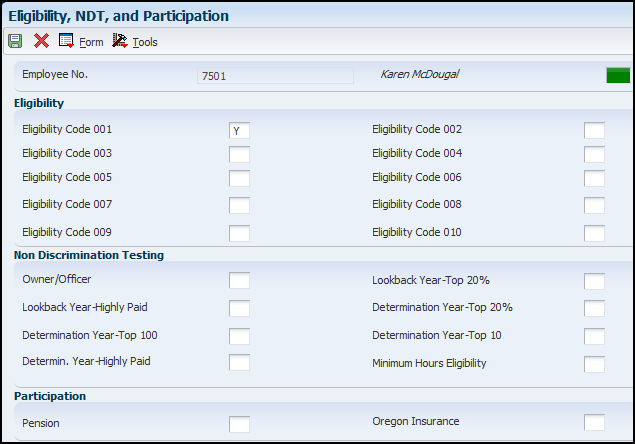Click the Pension participation input box
This screenshot has width=635, height=444.
pos(239,424)
